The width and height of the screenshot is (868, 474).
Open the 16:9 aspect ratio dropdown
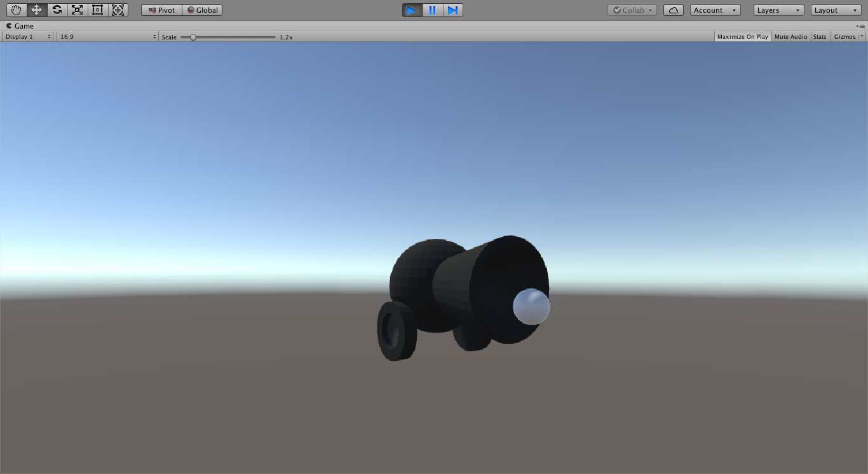coord(107,37)
